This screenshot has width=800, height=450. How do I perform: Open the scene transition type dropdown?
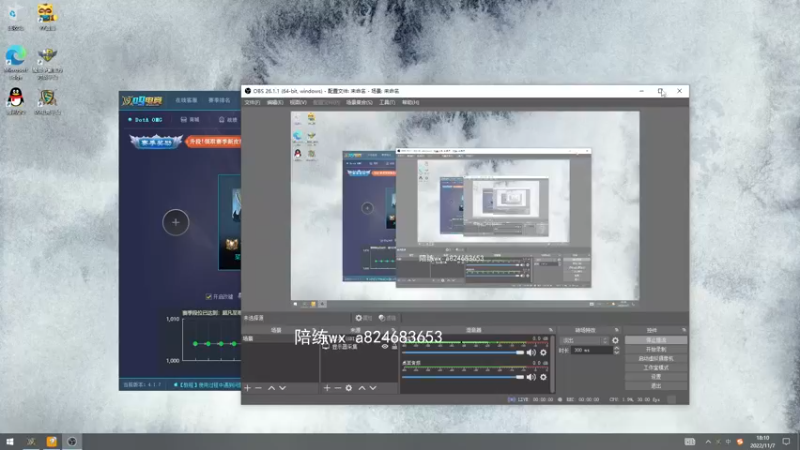(x=584, y=340)
